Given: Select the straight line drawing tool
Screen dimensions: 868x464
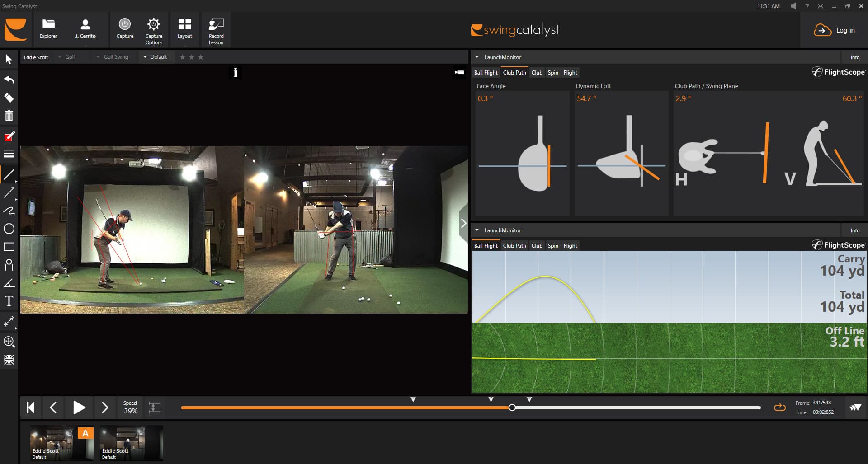Looking at the screenshot, I should coord(9,174).
